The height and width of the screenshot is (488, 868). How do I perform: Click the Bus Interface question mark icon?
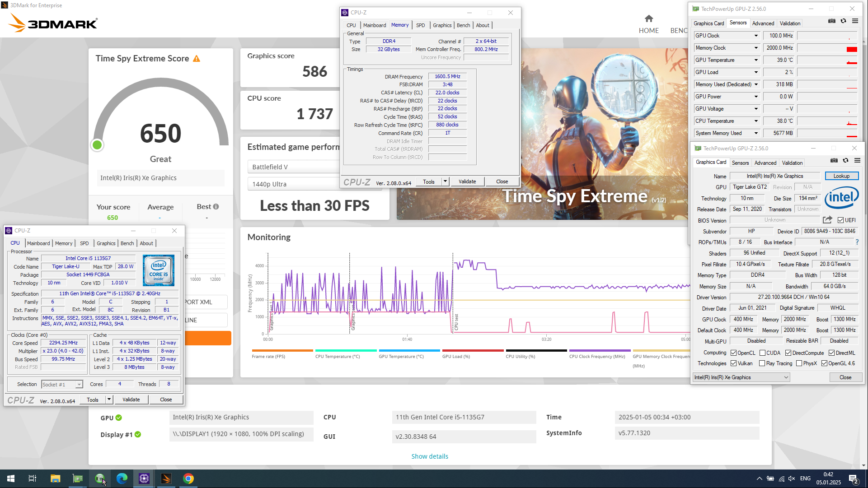coord(857,242)
